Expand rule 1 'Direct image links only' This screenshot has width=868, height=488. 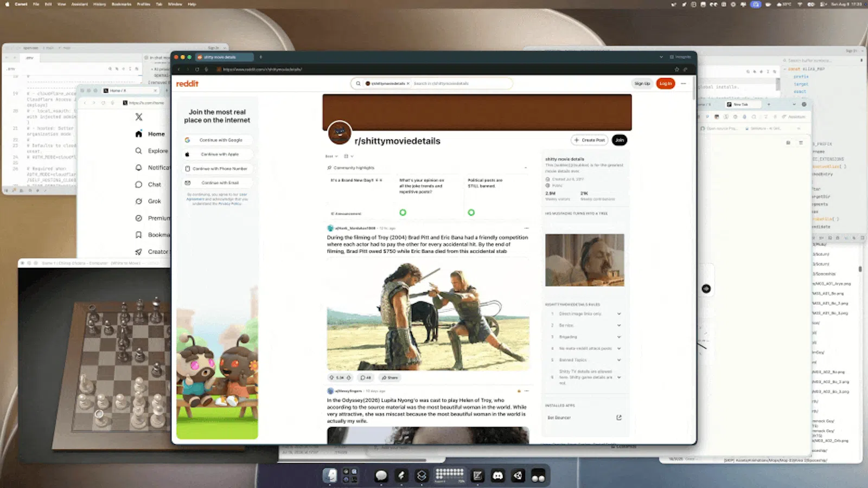619,314
